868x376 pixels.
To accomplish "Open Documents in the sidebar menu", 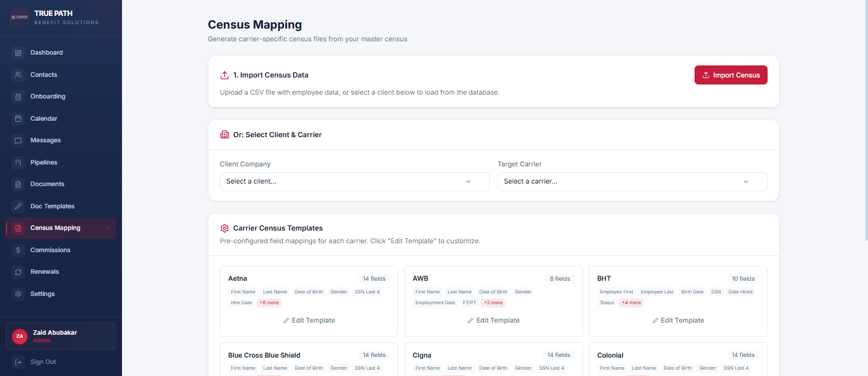I will click(47, 184).
